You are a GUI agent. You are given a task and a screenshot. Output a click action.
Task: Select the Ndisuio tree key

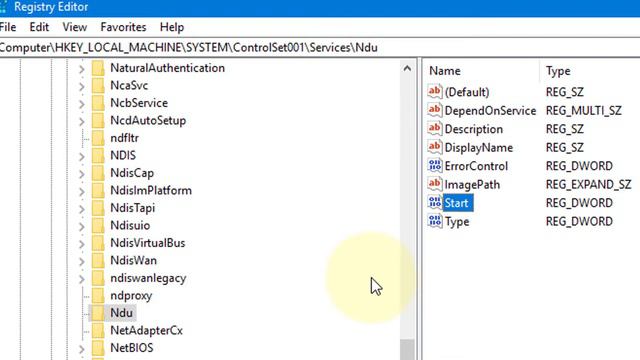[130, 226]
